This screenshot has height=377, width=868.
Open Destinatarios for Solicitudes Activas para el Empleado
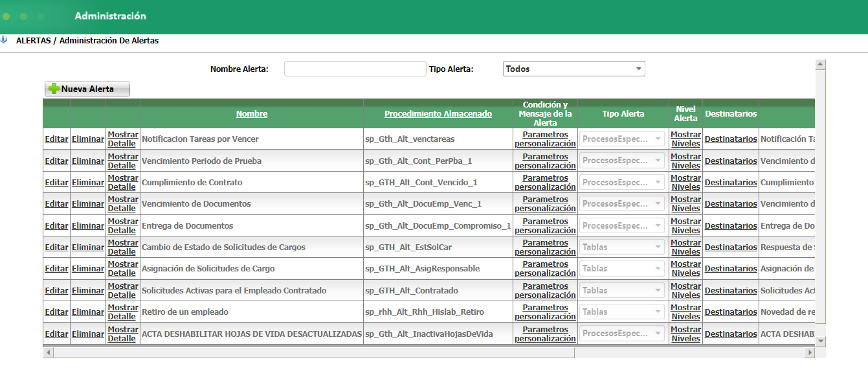point(731,291)
